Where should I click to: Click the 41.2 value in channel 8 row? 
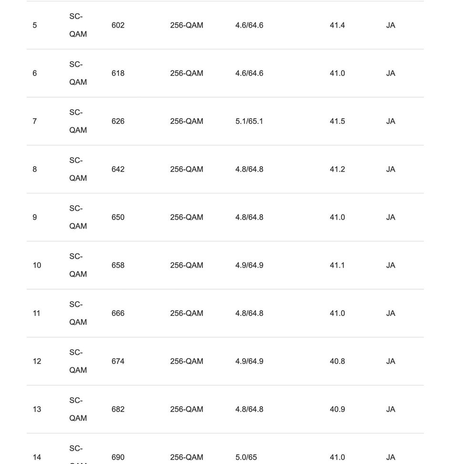[x=337, y=170]
